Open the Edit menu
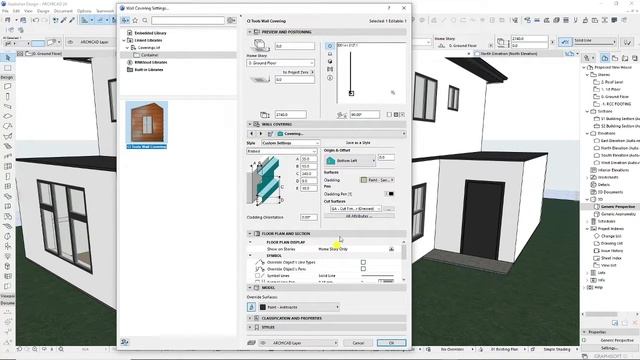The image size is (640, 360). [16, 11]
